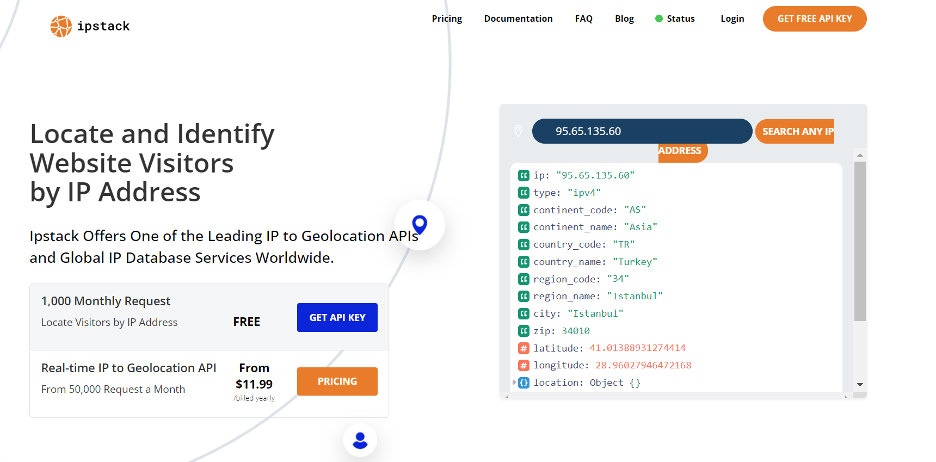Click the "TR" country code value
This screenshot has height=462, width=936.
pos(623,244)
